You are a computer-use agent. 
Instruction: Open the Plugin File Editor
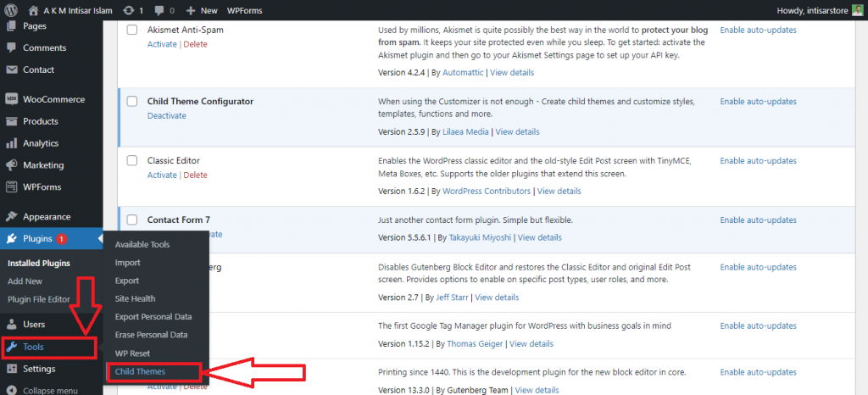pyautogui.click(x=39, y=299)
